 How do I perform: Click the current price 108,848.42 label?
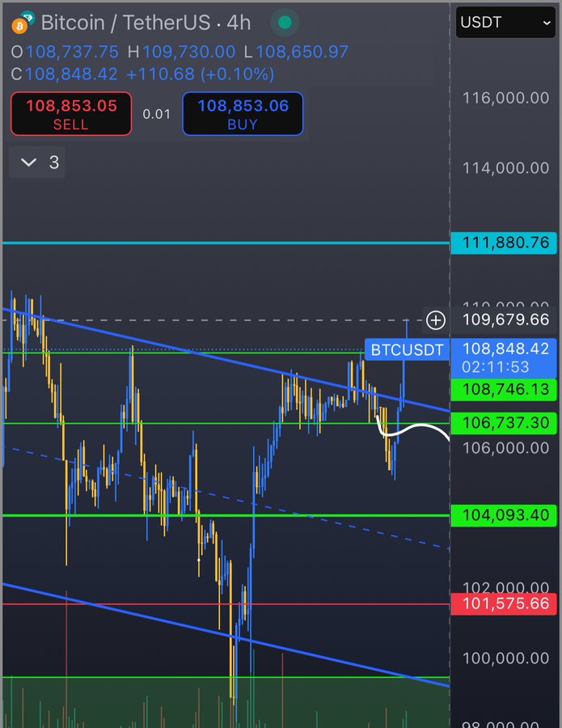(x=505, y=349)
